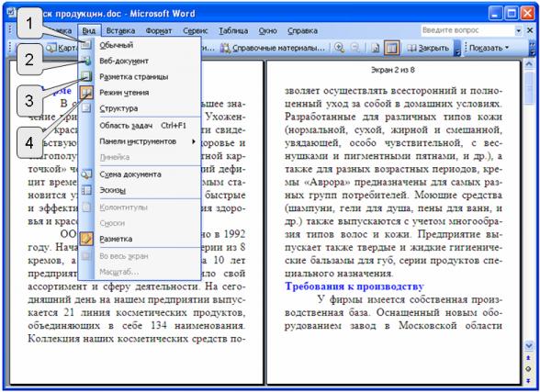Minimize the Microsoft Word window
This screenshot has height=392, width=540.
pos(495,14)
